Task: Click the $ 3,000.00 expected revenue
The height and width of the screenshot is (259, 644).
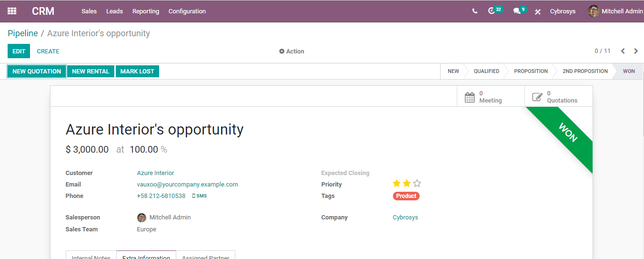Action: coord(87,149)
